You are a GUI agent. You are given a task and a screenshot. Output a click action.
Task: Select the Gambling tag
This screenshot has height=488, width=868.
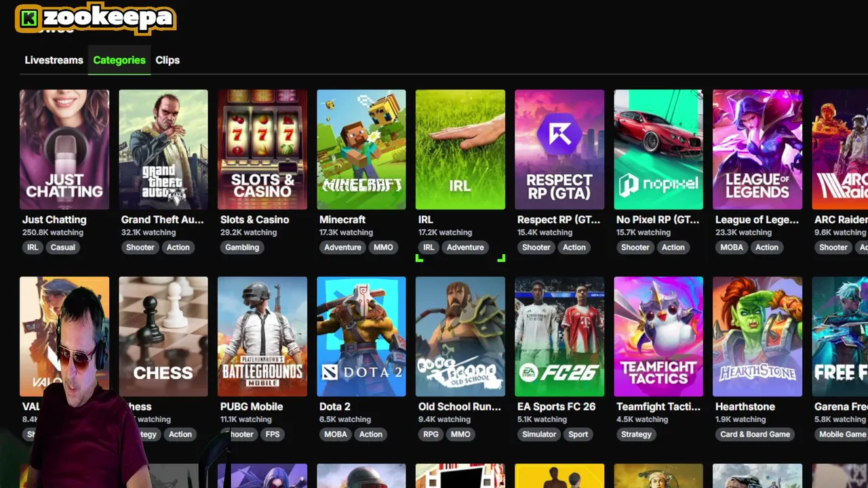click(242, 247)
